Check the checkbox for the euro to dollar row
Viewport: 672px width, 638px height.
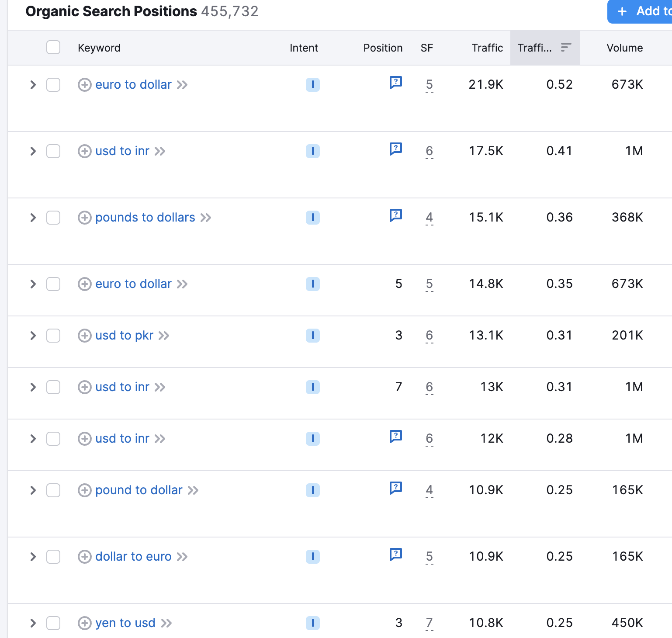point(53,85)
